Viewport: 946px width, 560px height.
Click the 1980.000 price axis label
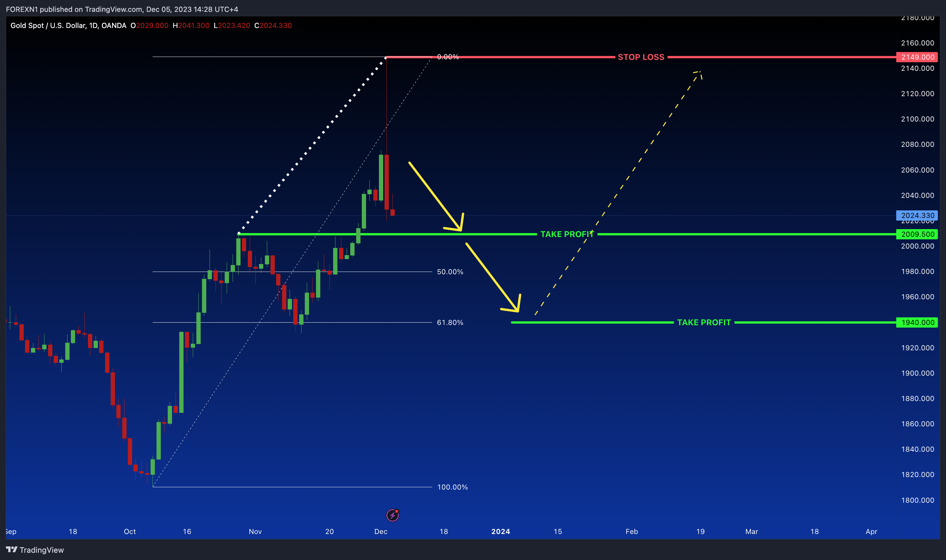917,271
